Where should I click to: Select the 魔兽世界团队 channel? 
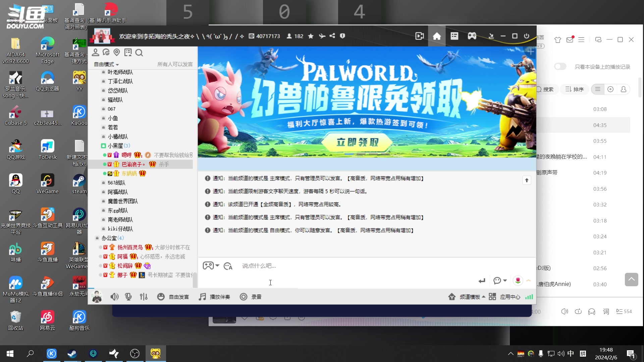pyautogui.click(x=123, y=201)
